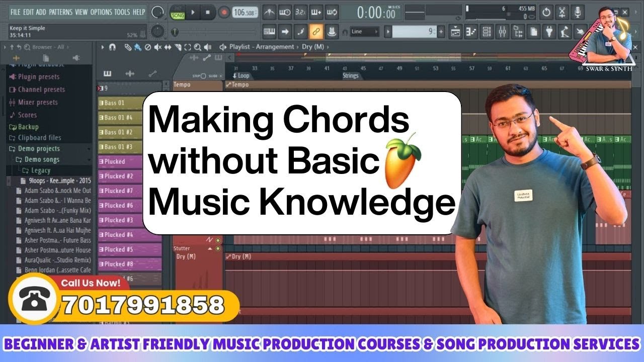
Task: Click the tempo display 106.508
Action: [246, 12]
